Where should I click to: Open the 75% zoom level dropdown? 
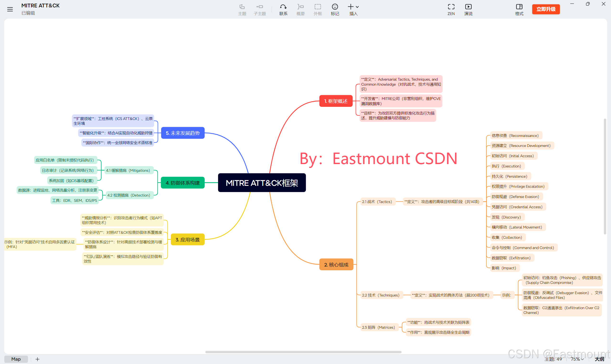pyautogui.click(x=577, y=359)
